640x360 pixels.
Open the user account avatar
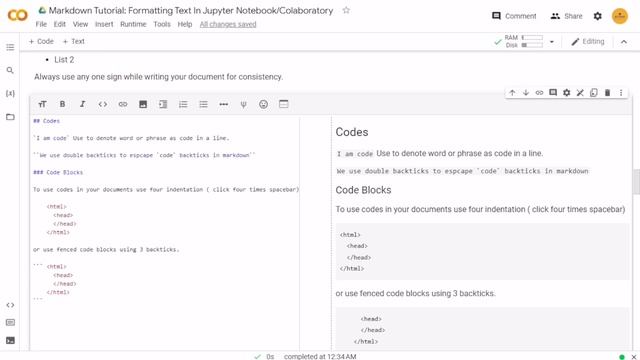pos(620,16)
